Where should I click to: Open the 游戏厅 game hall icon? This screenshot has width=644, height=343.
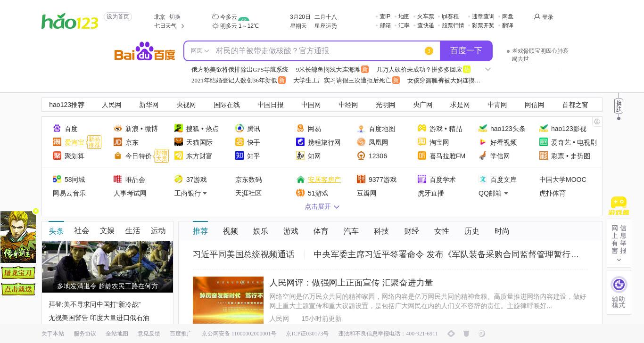[x=619, y=206]
